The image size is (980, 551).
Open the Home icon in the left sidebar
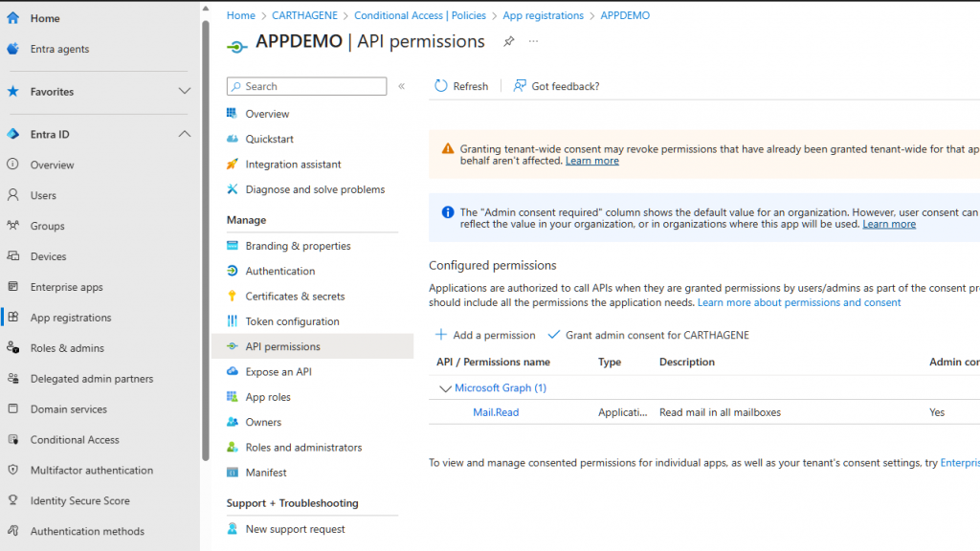[x=11, y=17]
